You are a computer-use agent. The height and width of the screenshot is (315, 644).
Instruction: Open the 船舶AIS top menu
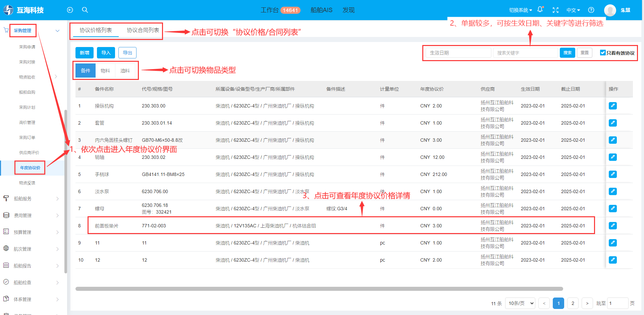[321, 10]
